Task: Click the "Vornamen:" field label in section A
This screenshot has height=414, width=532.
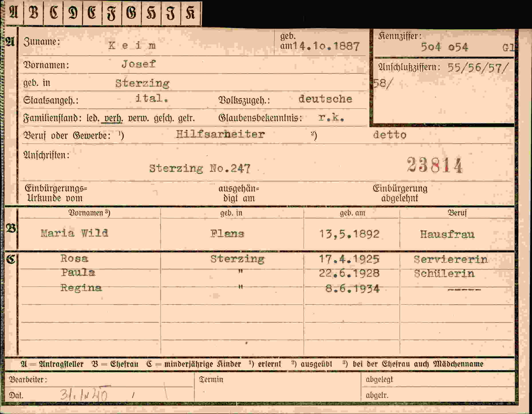Action: tap(46, 65)
